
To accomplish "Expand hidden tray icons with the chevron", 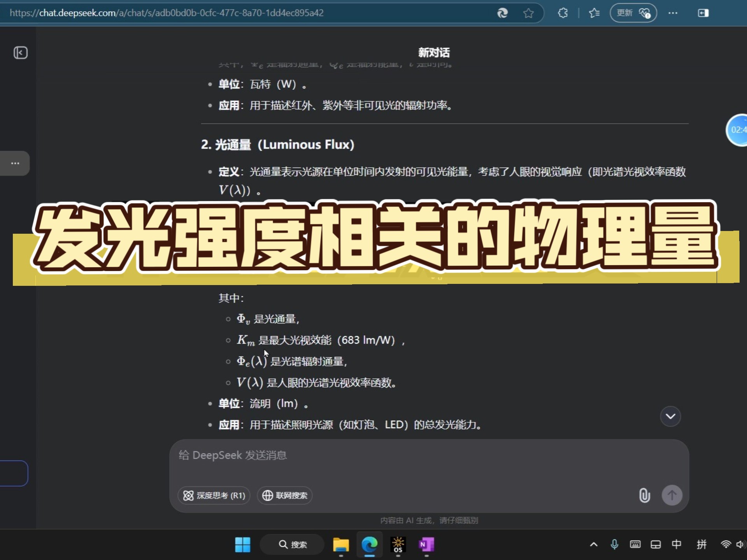I will pos(594,544).
